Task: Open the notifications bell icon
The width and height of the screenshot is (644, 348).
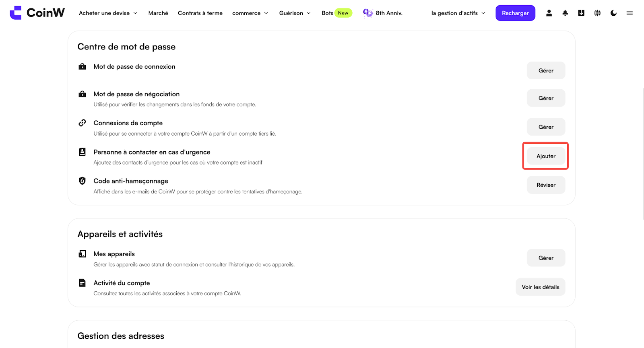Action: [565, 13]
